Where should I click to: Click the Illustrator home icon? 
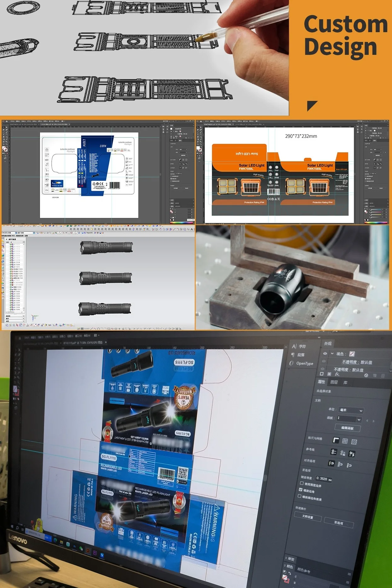(x=20, y=338)
